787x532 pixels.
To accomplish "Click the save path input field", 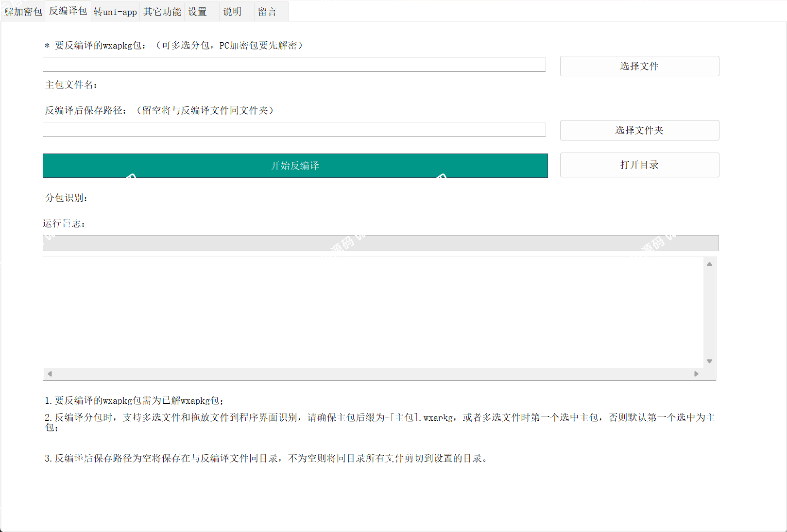I will (294, 130).
